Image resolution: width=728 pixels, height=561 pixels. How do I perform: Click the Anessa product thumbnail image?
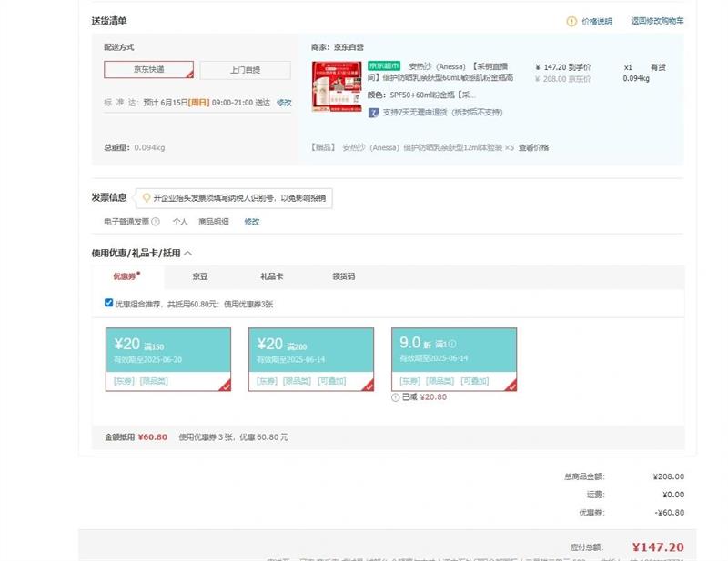point(337,86)
